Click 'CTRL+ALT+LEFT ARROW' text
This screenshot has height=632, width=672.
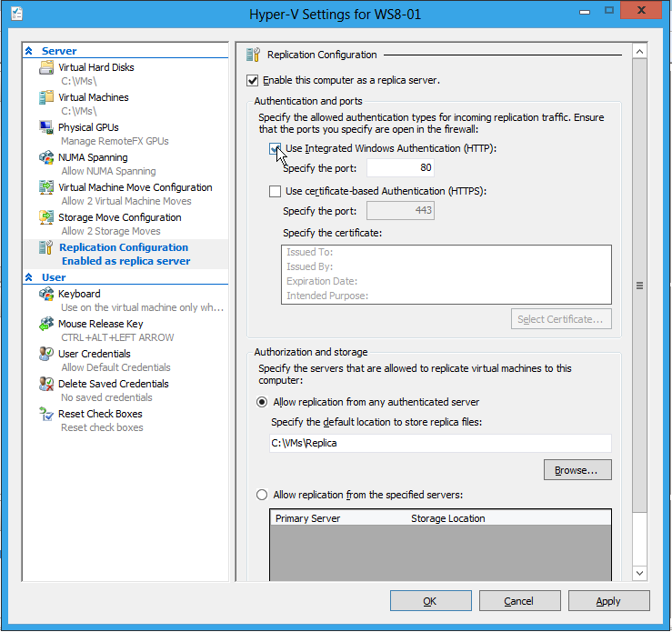pyautogui.click(x=117, y=337)
